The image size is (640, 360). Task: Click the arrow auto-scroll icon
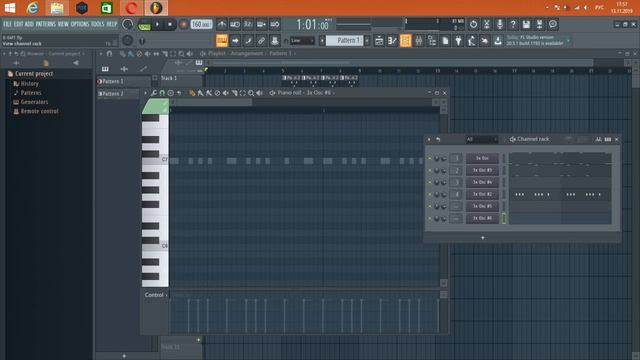[x=235, y=40]
